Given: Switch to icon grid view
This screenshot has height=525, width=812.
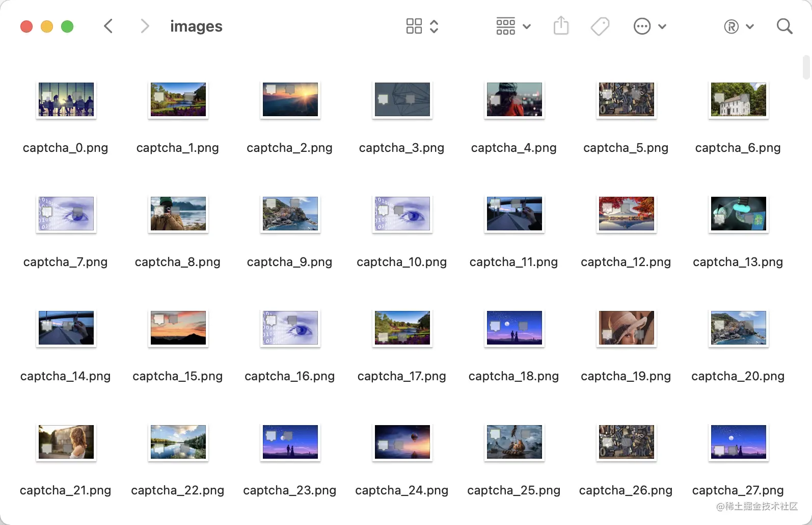Looking at the screenshot, I should tap(414, 26).
